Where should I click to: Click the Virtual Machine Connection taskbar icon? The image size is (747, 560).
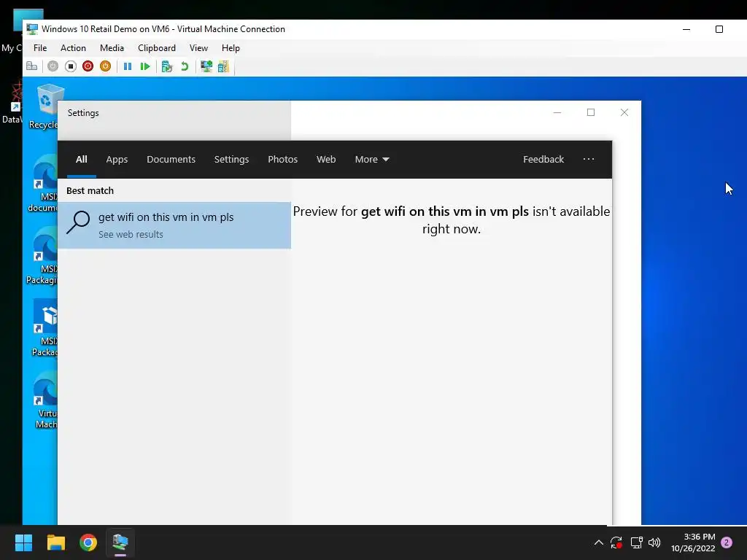[120, 542]
